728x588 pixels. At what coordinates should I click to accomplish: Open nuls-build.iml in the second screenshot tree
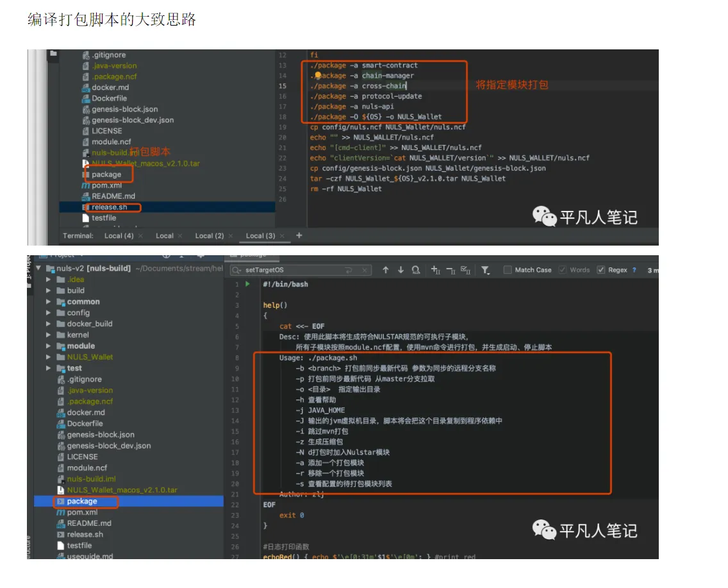point(92,479)
